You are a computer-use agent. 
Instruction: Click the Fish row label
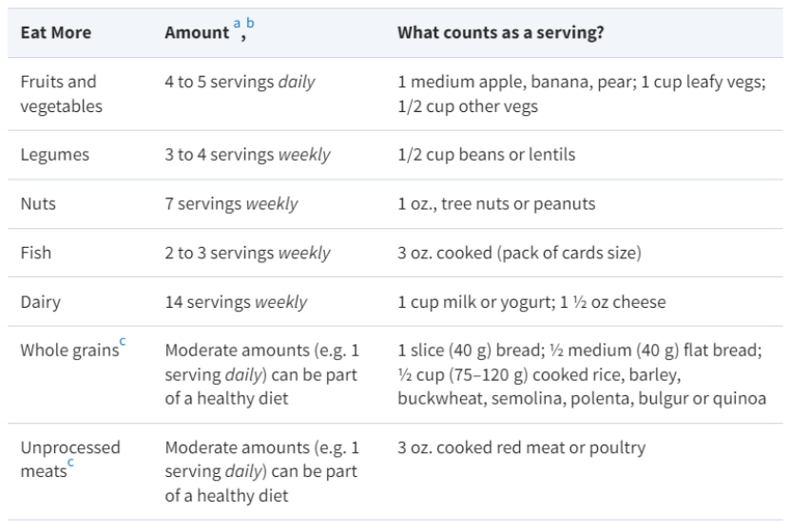(x=36, y=253)
